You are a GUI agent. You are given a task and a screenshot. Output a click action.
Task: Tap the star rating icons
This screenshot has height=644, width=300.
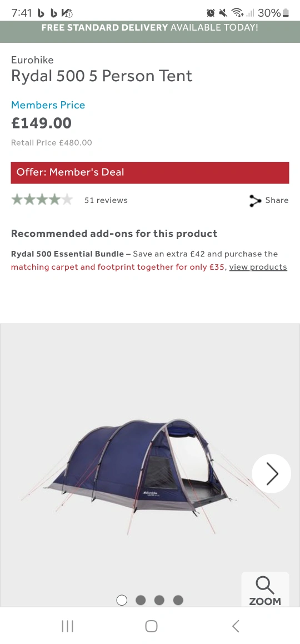42,200
